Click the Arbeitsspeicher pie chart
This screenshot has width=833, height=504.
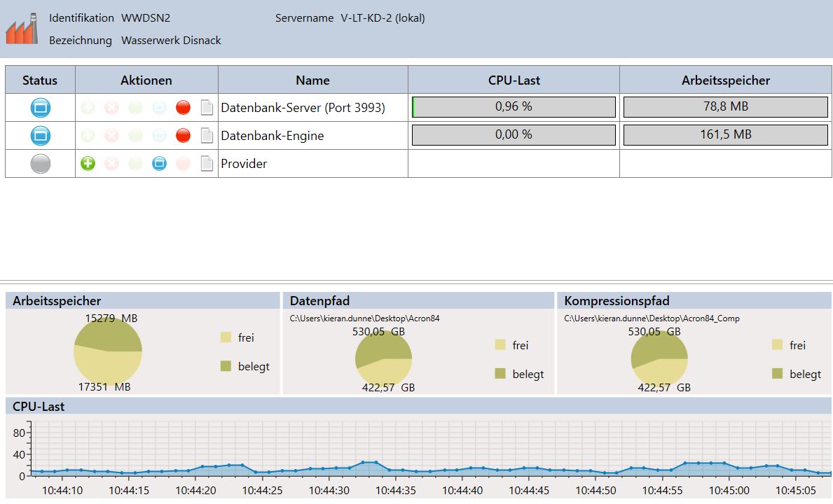click(108, 351)
